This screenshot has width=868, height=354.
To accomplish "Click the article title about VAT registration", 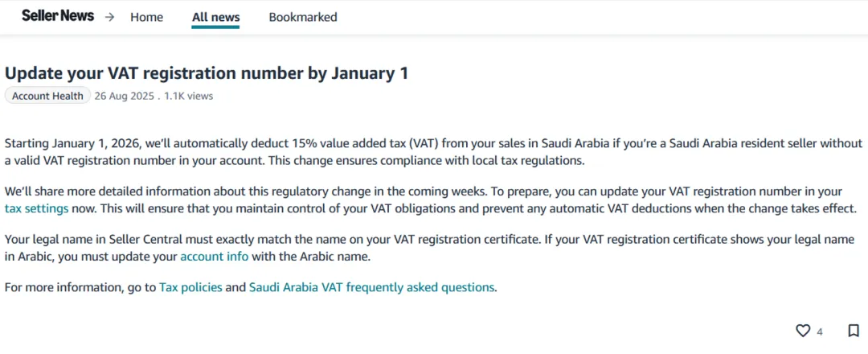I will point(207,73).
